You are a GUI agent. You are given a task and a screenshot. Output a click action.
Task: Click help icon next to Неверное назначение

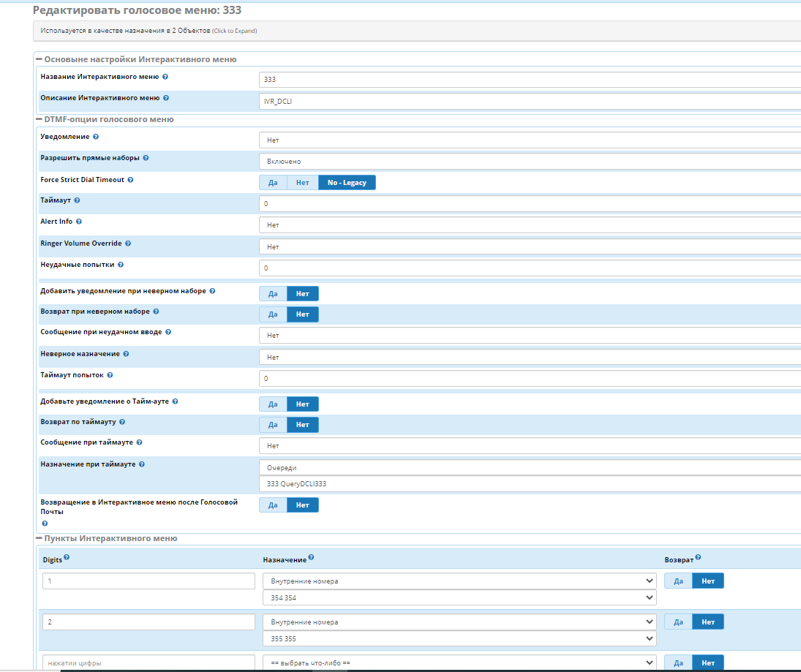[x=127, y=354]
